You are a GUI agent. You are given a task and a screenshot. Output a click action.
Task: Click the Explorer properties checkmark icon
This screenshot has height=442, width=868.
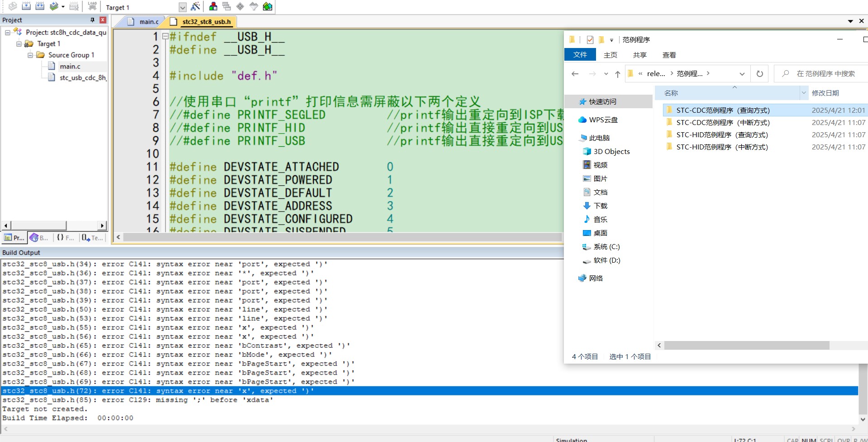pos(590,40)
